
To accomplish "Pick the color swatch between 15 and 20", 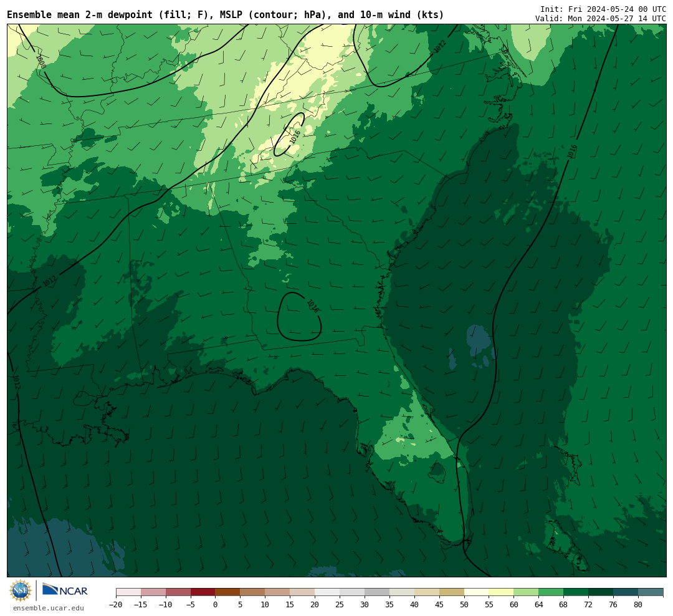I will [303, 592].
